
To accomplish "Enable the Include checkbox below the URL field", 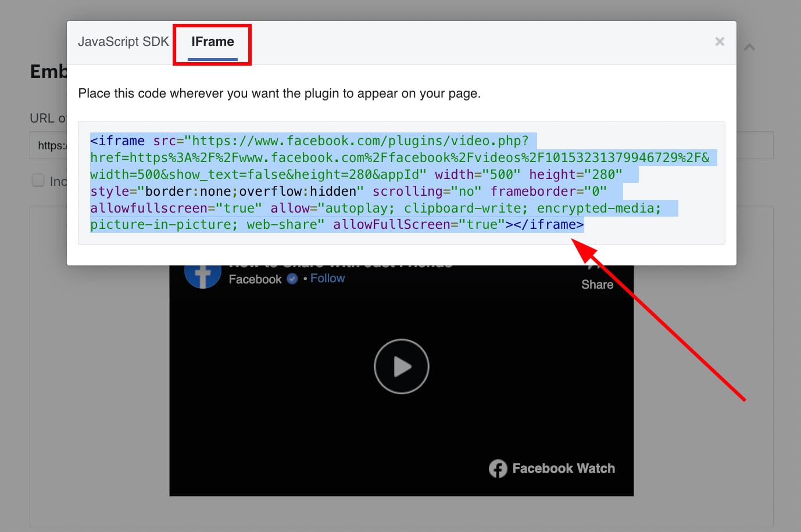I will point(38,180).
